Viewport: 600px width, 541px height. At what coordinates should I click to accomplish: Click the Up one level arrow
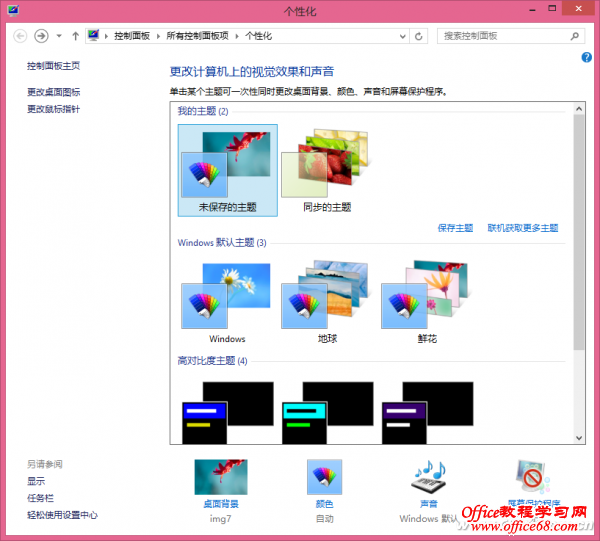coord(76,35)
